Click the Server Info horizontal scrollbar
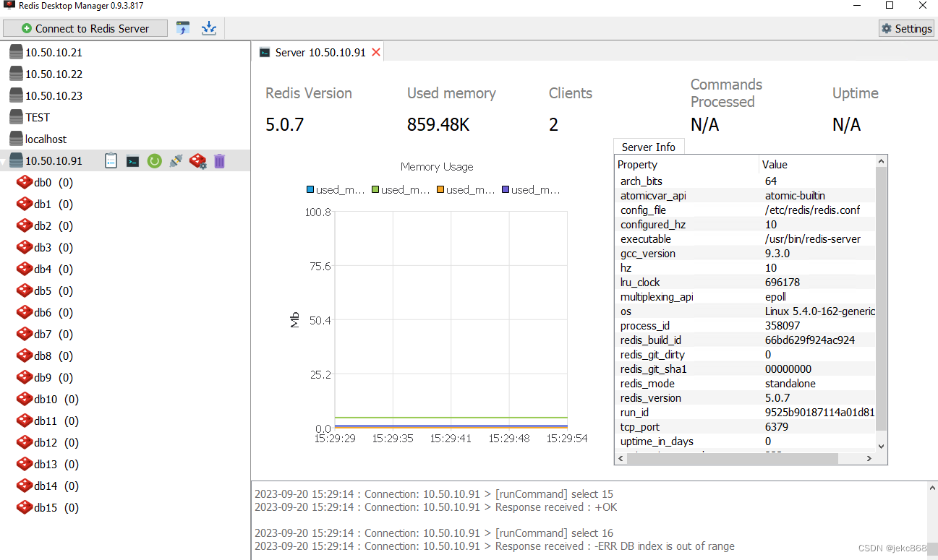This screenshot has height=560, width=938. pyautogui.click(x=732, y=458)
